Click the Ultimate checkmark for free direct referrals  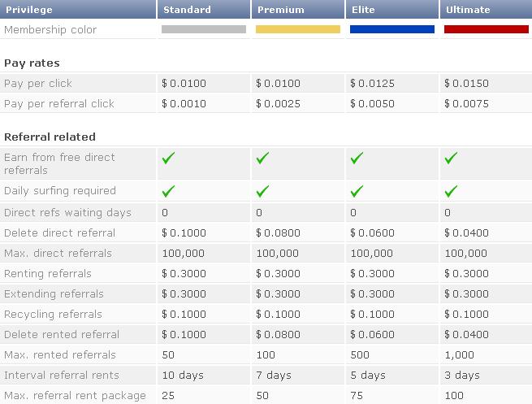pyautogui.click(x=451, y=158)
